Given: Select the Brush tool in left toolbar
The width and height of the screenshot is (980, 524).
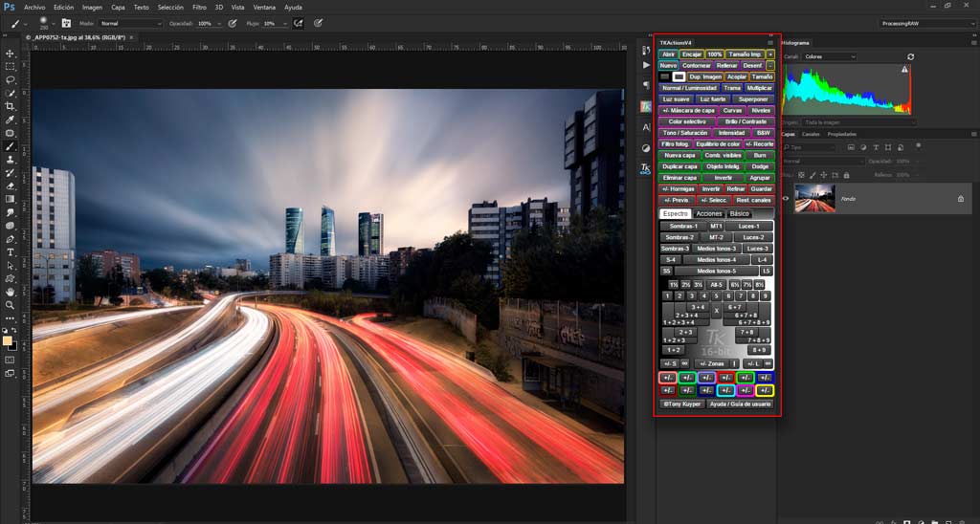Looking at the screenshot, I should point(10,146).
